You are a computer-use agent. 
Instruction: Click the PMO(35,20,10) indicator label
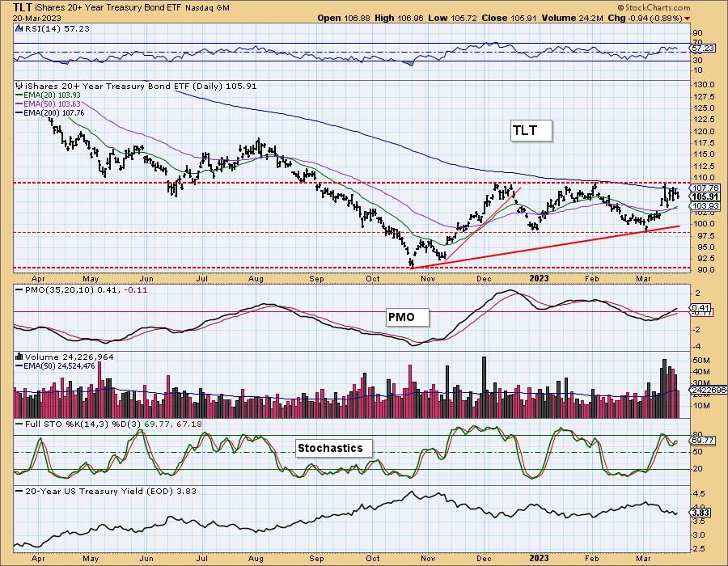pyautogui.click(x=81, y=289)
